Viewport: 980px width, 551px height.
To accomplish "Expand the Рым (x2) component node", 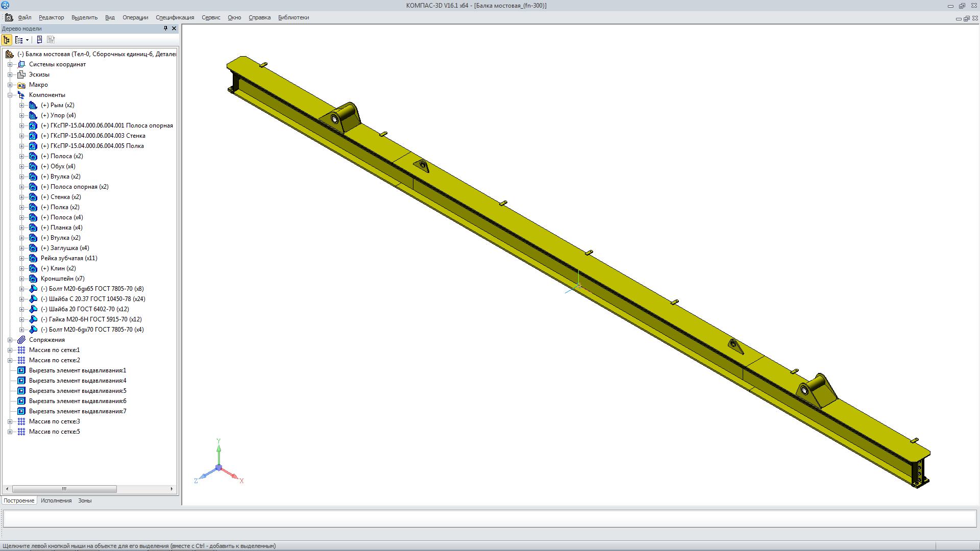I will tap(22, 105).
